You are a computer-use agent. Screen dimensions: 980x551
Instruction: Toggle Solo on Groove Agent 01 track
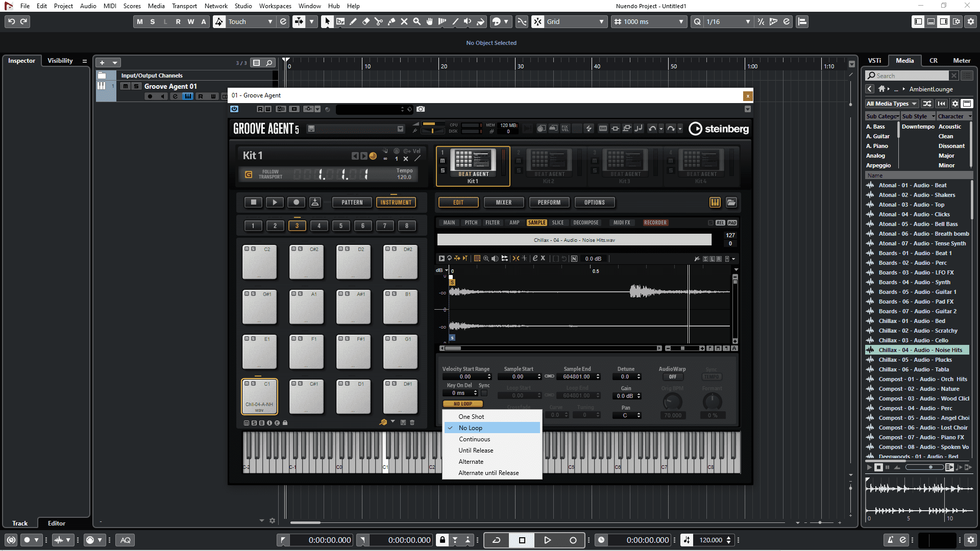click(x=136, y=86)
